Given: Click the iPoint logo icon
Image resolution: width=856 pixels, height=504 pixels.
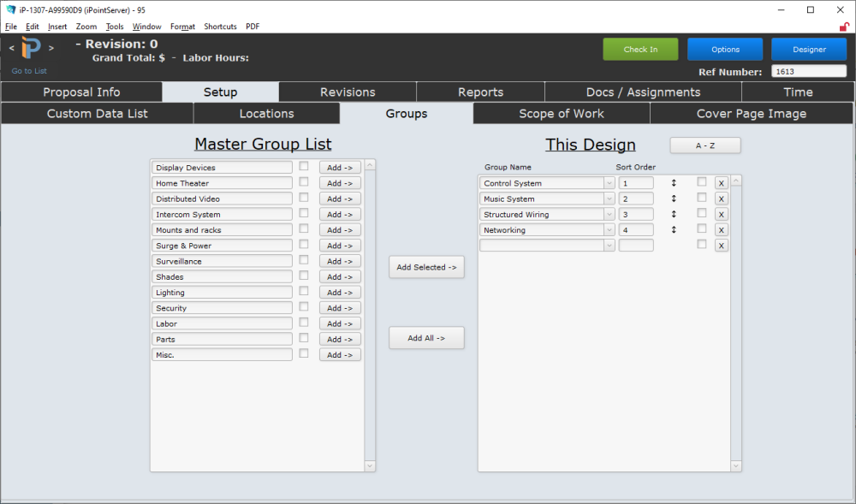Looking at the screenshot, I should pos(31,48).
